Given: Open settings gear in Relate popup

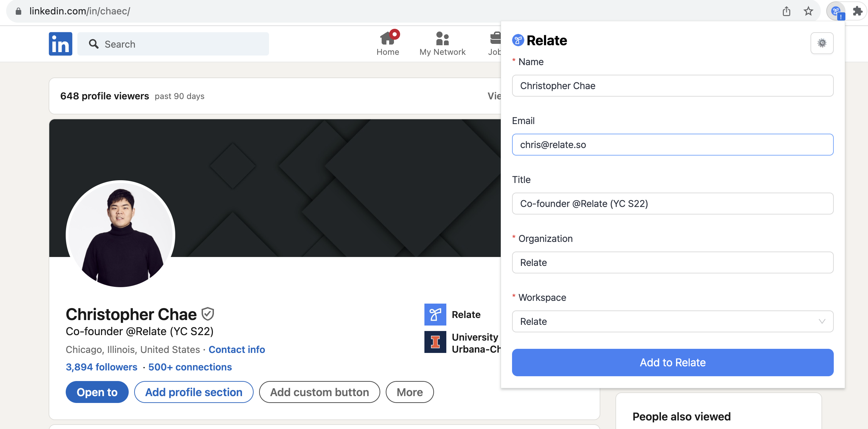Looking at the screenshot, I should 822,43.
